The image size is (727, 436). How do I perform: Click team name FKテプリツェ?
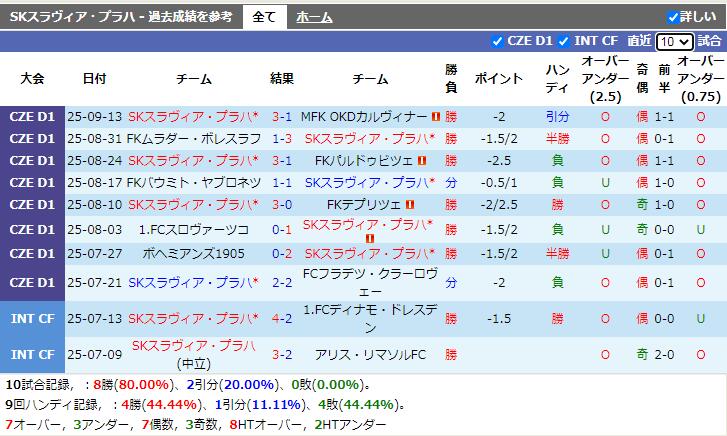coord(364,205)
